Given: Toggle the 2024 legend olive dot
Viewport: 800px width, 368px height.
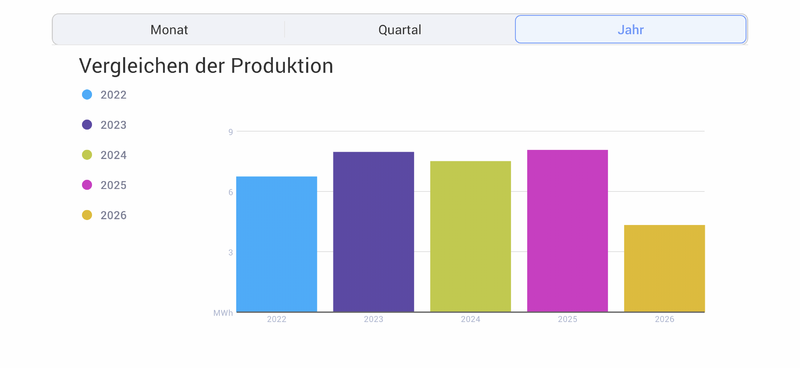Looking at the screenshot, I should click(x=87, y=155).
